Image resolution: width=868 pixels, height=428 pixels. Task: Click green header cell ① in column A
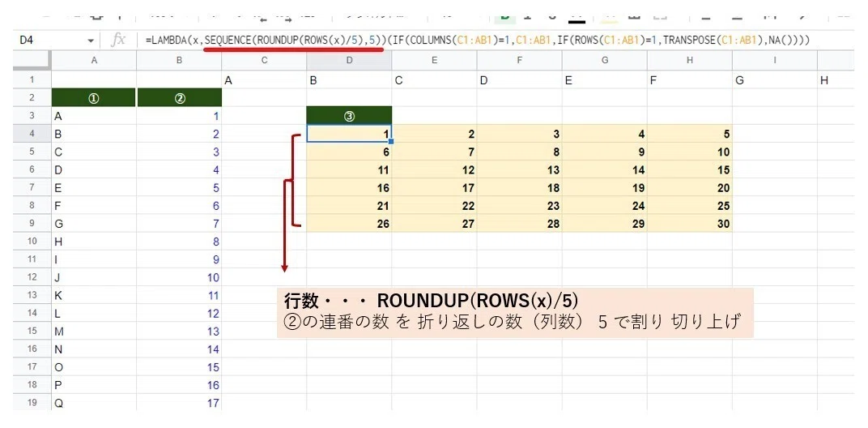tap(94, 98)
